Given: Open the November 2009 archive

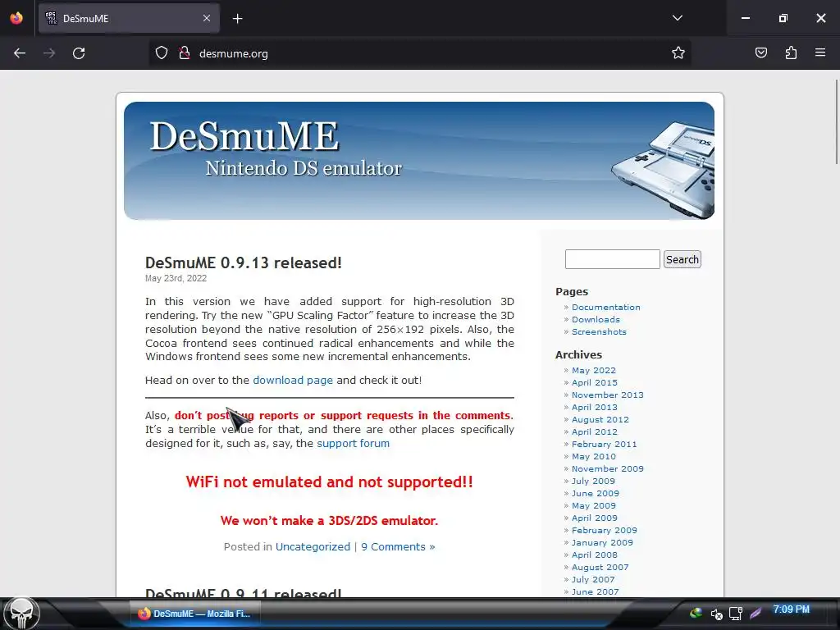Looking at the screenshot, I should (x=608, y=468).
